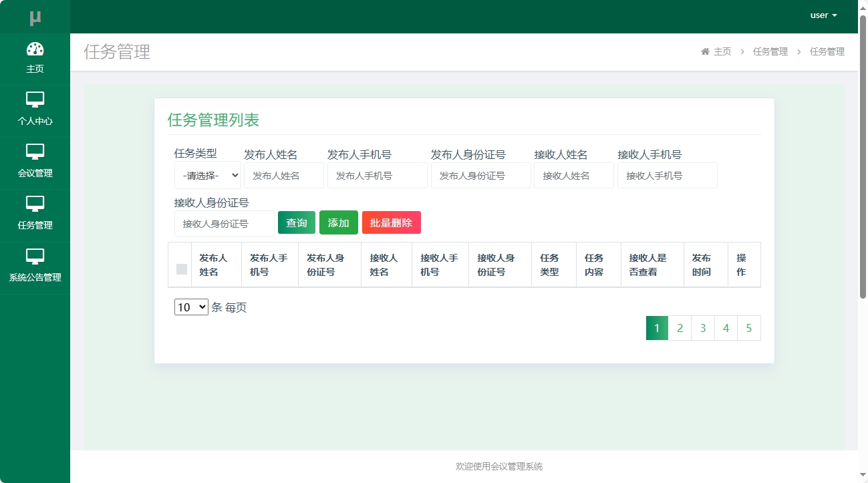This screenshot has height=483, width=868.
Task: Go to page 3 in the pagination
Action: tap(702, 328)
